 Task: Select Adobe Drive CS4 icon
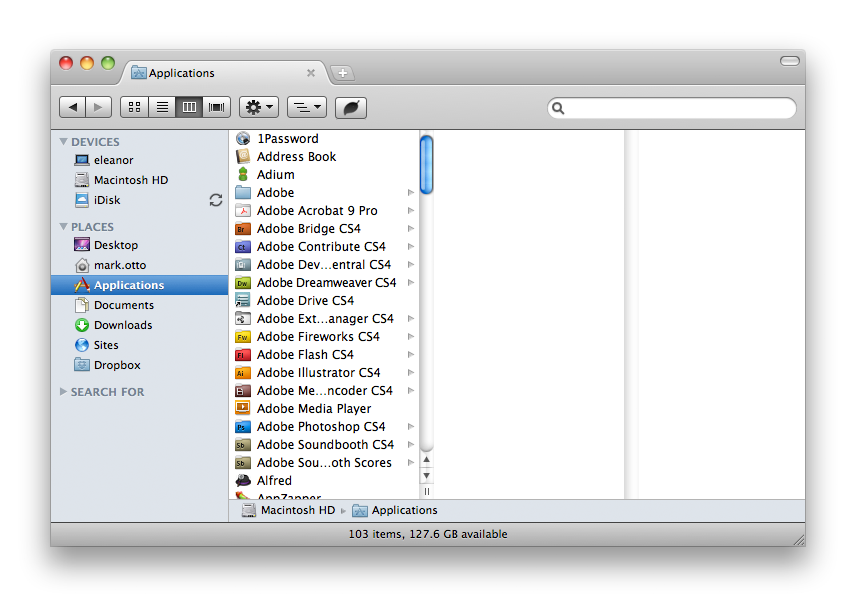coord(243,301)
